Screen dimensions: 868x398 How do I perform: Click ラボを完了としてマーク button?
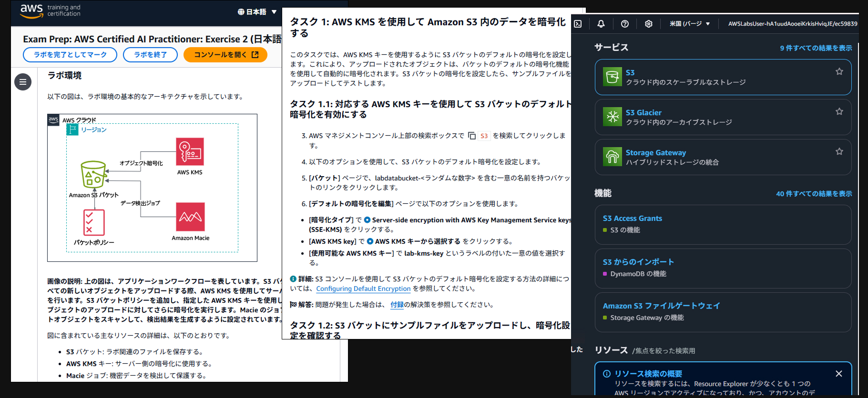coord(70,55)
